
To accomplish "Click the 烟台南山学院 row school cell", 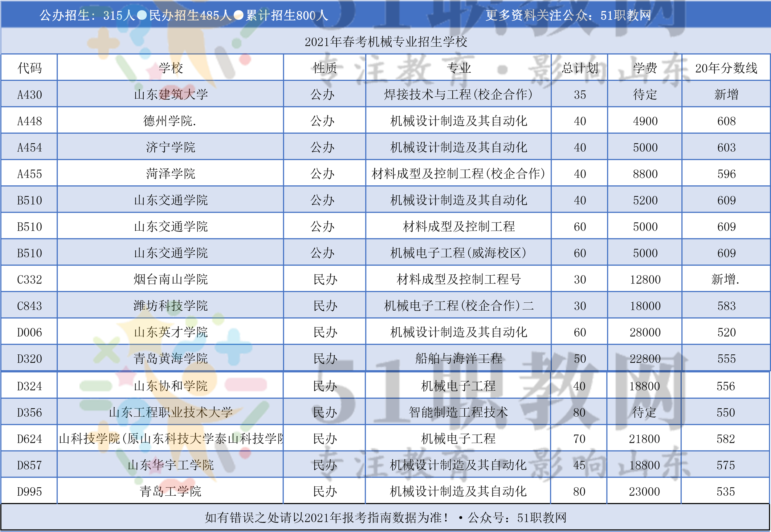I will coord(170,279).
